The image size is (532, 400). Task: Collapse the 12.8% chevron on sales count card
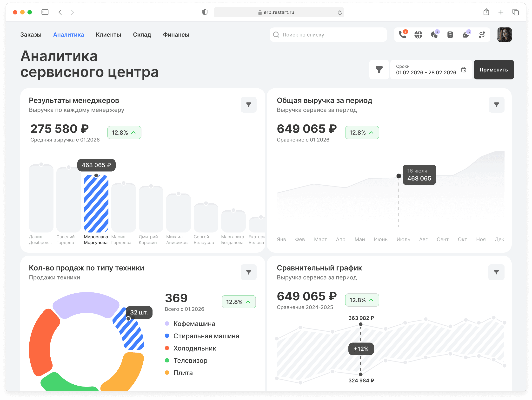pyautogui.click(x=239, y=302)
